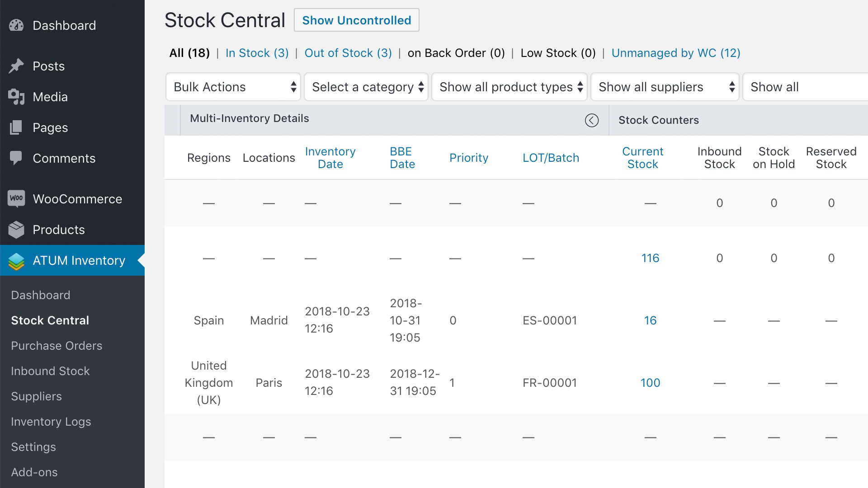
Task: Open the Products icon
Action: coord(16,230)
